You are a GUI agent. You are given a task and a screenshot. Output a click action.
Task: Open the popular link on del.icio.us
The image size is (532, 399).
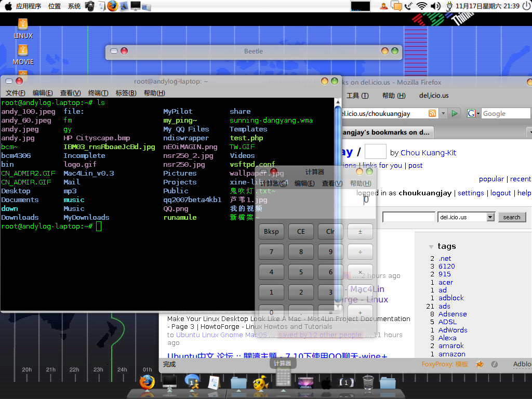pyautogui.click(x=491, y=179)
